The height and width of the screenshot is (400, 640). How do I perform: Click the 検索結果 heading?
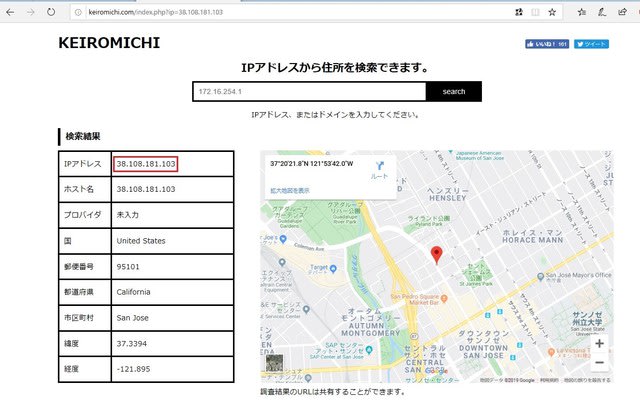click(83, 136)
